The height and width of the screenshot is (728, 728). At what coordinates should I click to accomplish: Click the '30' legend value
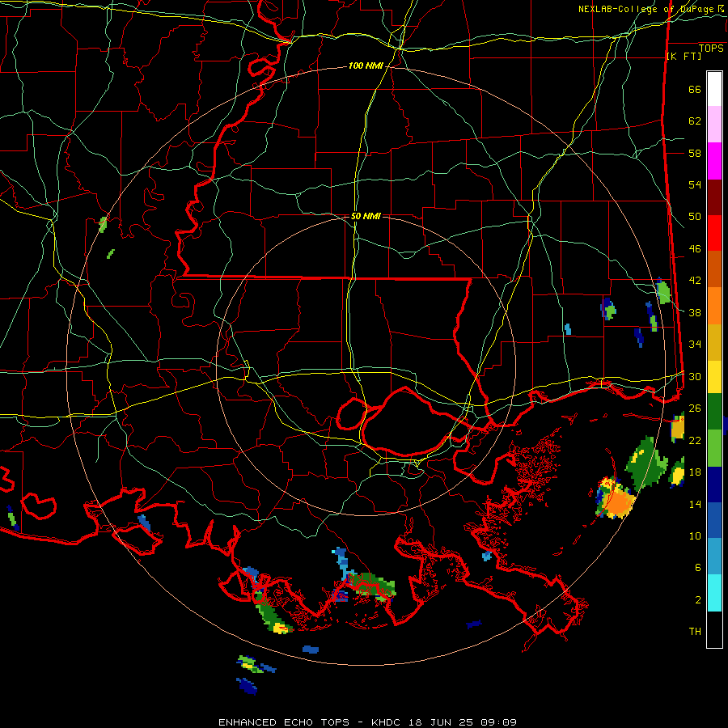coord(695,376)
